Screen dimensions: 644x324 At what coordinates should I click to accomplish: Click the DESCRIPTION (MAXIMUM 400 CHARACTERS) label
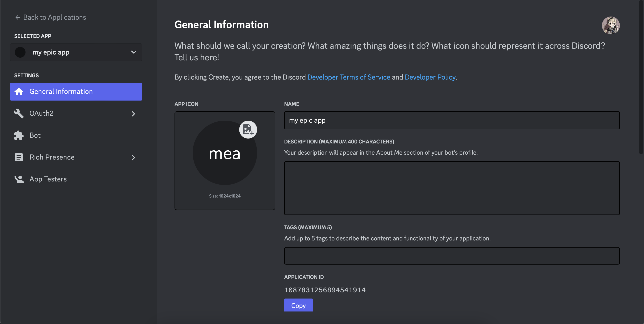coord(339,141)
